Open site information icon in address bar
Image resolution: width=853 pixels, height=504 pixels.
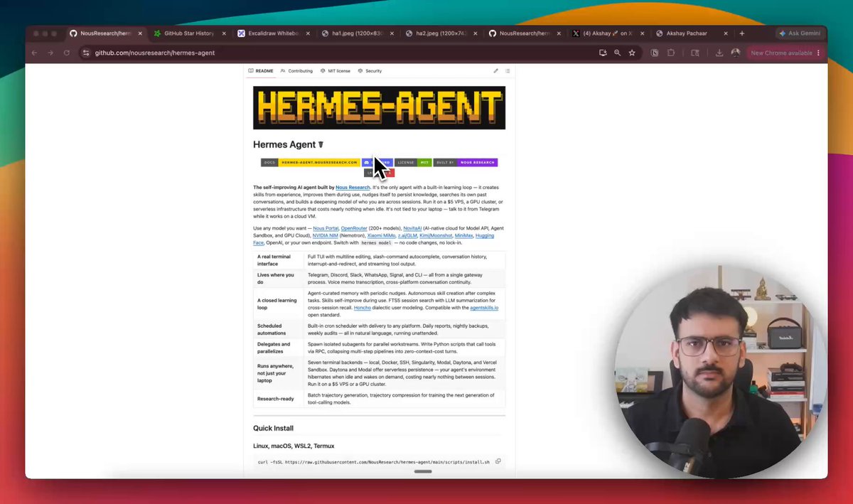86,53
